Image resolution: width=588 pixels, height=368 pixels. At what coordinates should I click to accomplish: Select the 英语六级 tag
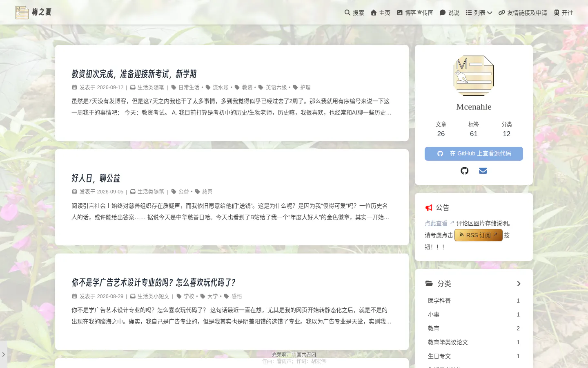click(x=276, y=88)
